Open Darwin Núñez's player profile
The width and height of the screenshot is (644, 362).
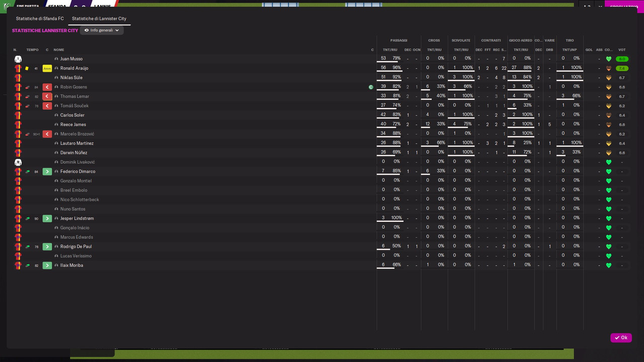[x=74, y=153]
